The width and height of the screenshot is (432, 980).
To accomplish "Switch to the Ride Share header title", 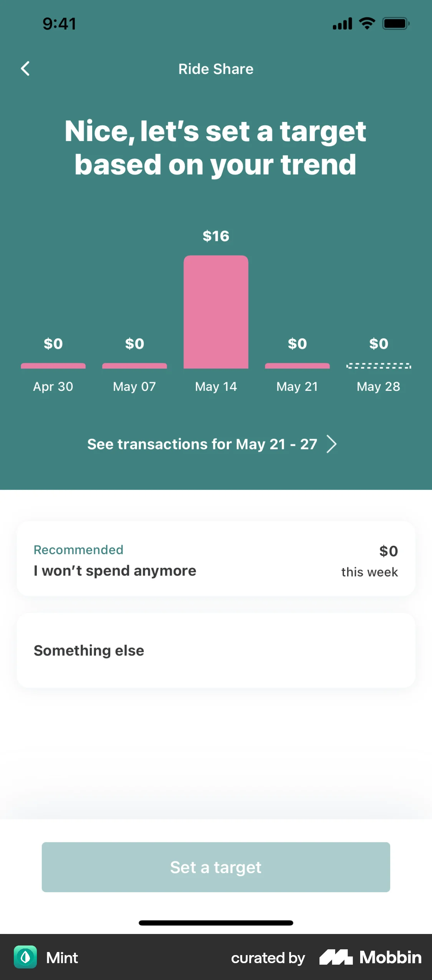I will pyautogui.click(x=216, y=69).
